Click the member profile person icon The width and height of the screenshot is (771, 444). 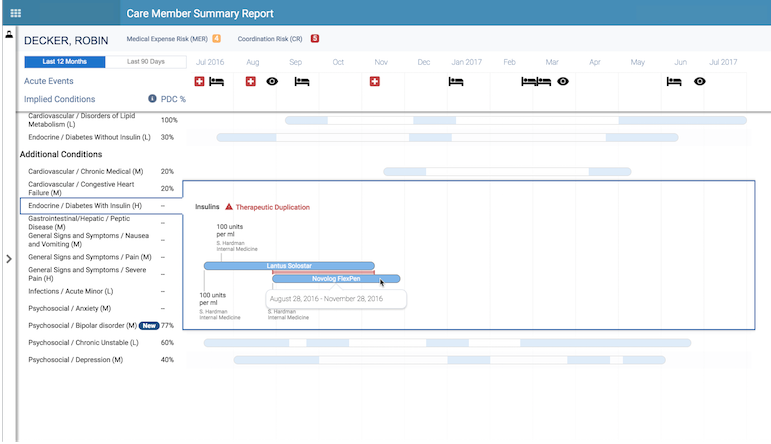click(9, 34)
